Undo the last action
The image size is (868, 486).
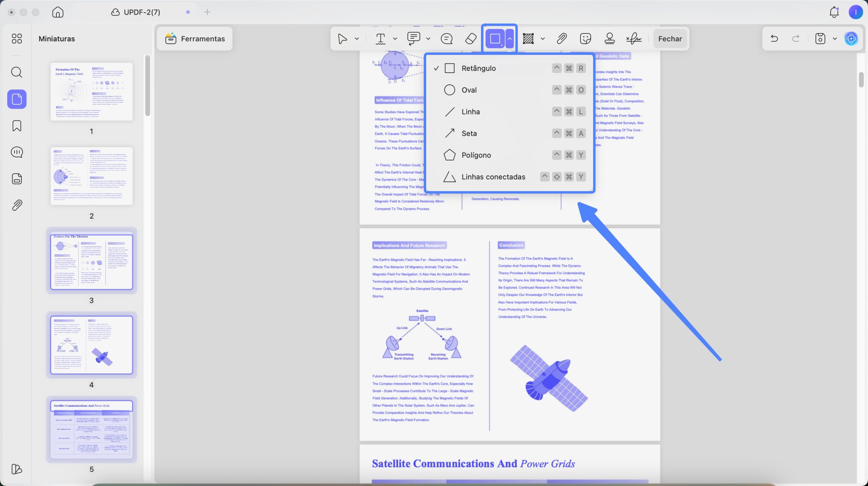pos(774,38)
